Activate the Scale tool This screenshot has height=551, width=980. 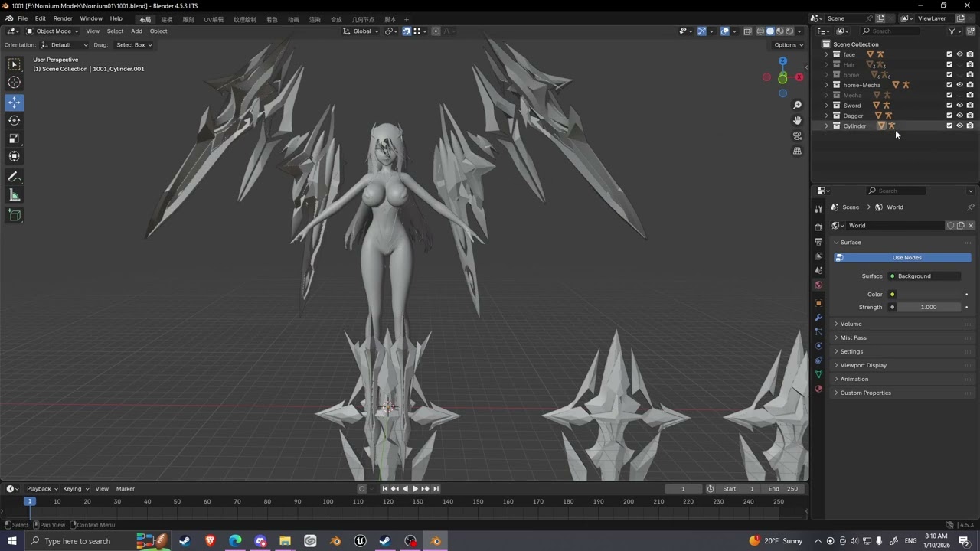click(x=15, y=139)
